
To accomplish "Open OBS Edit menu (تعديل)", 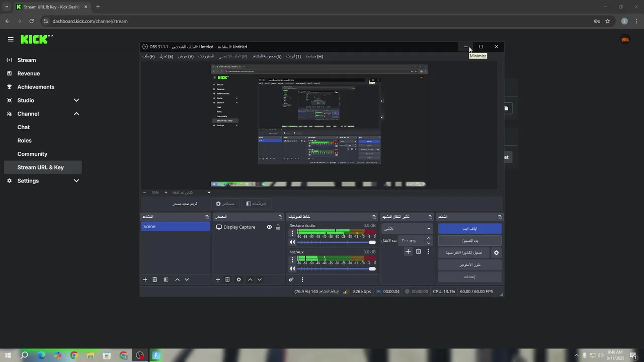I will pos(167,56).
